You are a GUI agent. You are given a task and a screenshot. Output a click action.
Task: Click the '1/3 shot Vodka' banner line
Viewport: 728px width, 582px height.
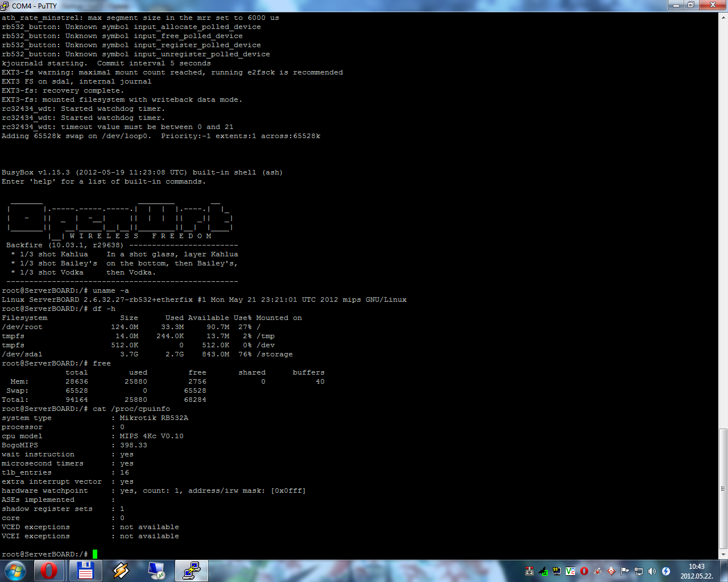click(84, 272)
